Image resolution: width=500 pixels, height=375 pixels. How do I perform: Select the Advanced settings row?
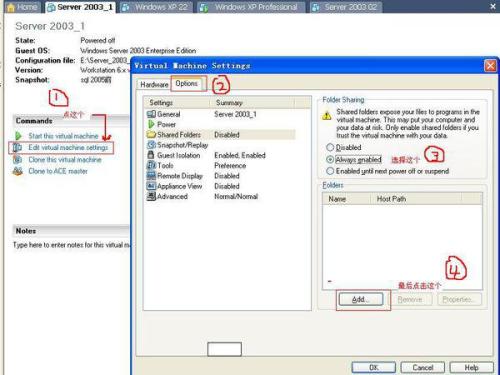pos(220,196)
